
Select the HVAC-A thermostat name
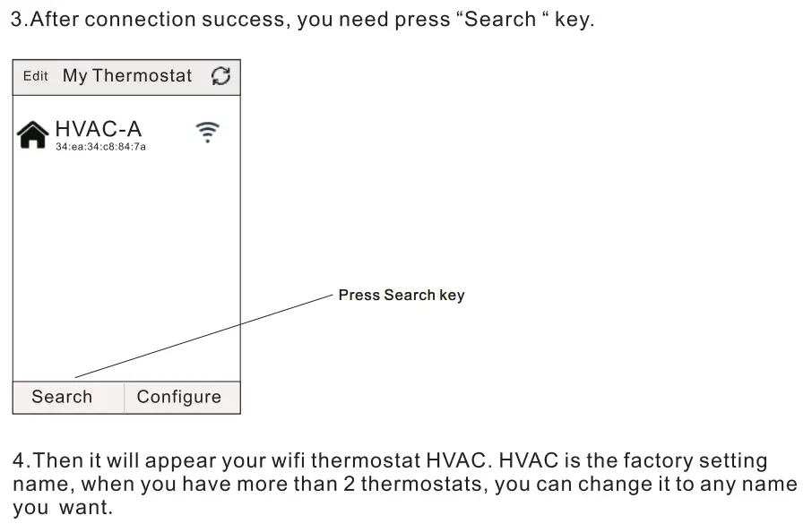click(x=99, y=129)
